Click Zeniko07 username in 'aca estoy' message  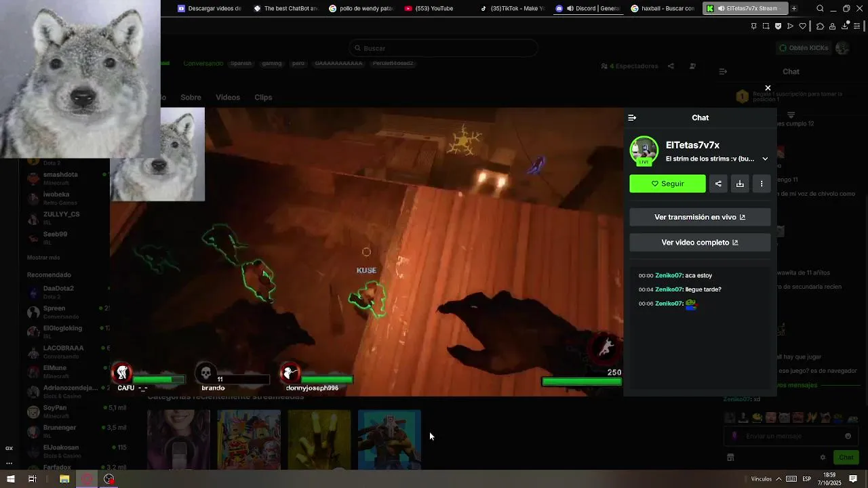pos(668,276)
